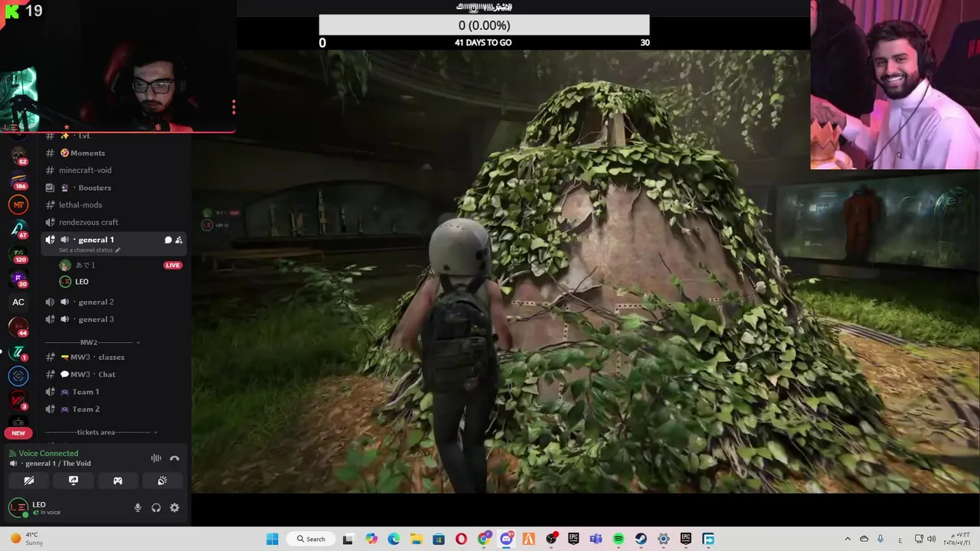
Task: Open the Windows Start menu
Action: [x=272, y=539]
